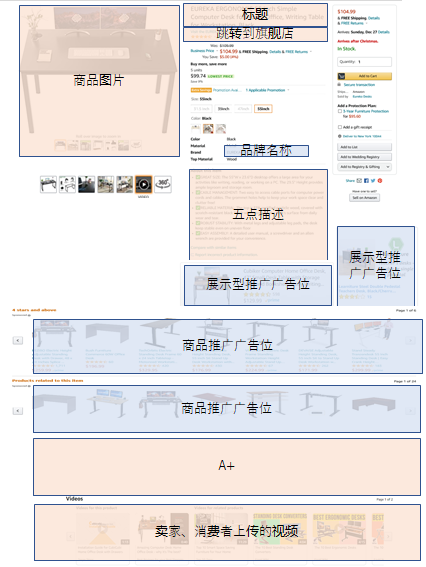Click 'Page 1 of 2' text
The width and height of the screenshot is (426, 567).
tap(384, 499)
